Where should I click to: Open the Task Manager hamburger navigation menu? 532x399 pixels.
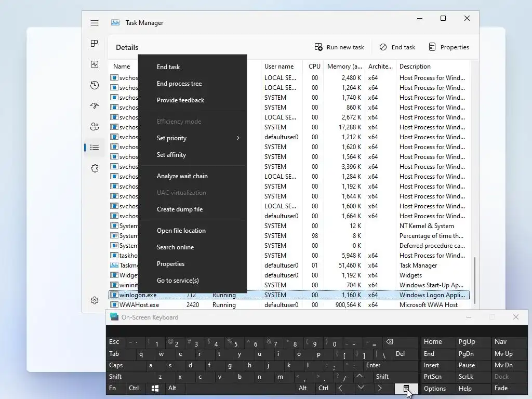[x=95, y=23]
